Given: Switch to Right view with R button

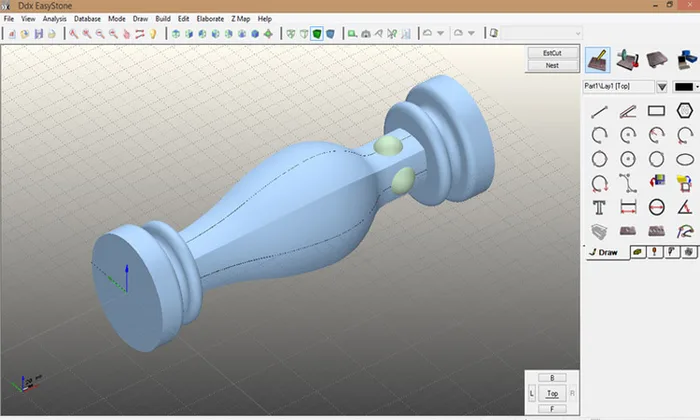Looking at the screenshot, I should pos(572,393).
